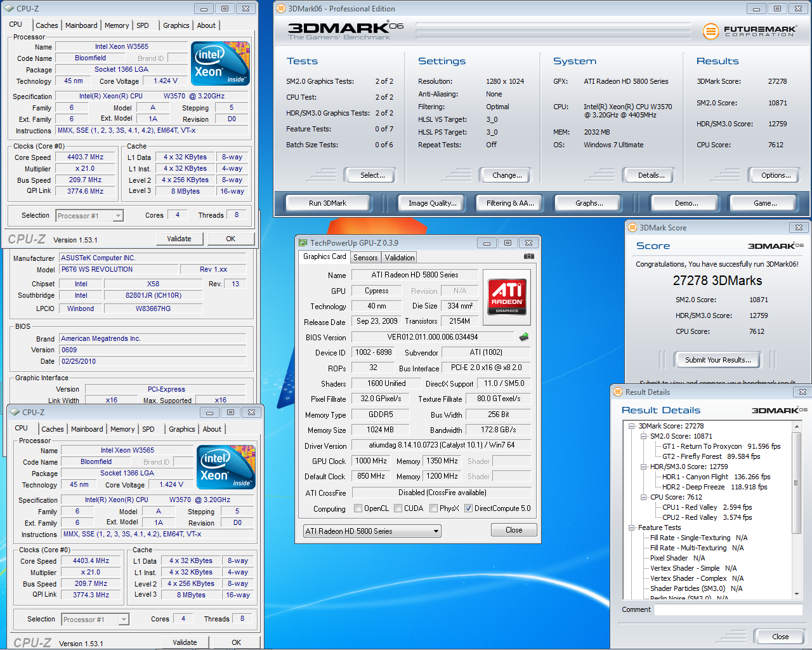Image resolution: width=812 pixels, height=650 pixels.
Task: Select GT2 - Firefly Forest result row
Action: point(711,456)
